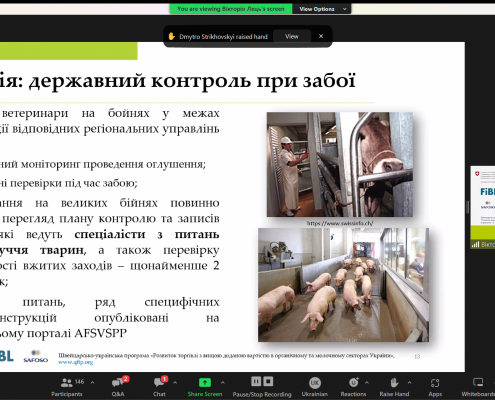Click the screen viewing green banner

(231, 9)
